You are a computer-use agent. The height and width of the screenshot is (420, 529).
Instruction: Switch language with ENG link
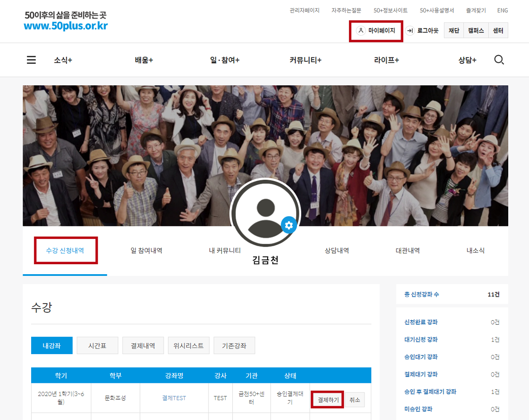pos(502,10)
